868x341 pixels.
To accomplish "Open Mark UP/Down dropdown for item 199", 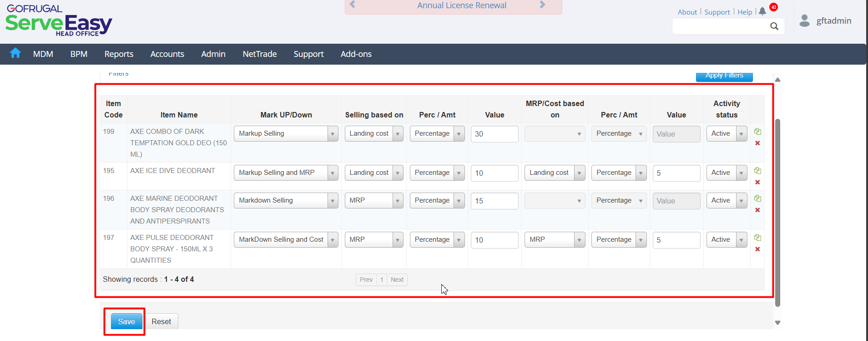I will point(286,133).
